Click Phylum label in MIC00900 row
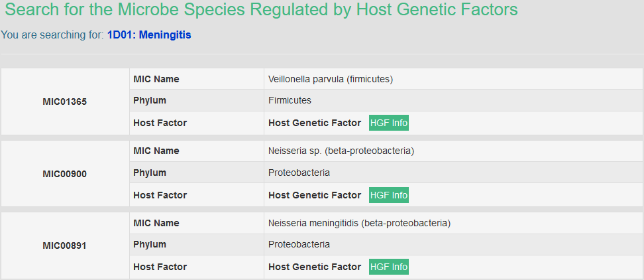 (x=150, y=173)
